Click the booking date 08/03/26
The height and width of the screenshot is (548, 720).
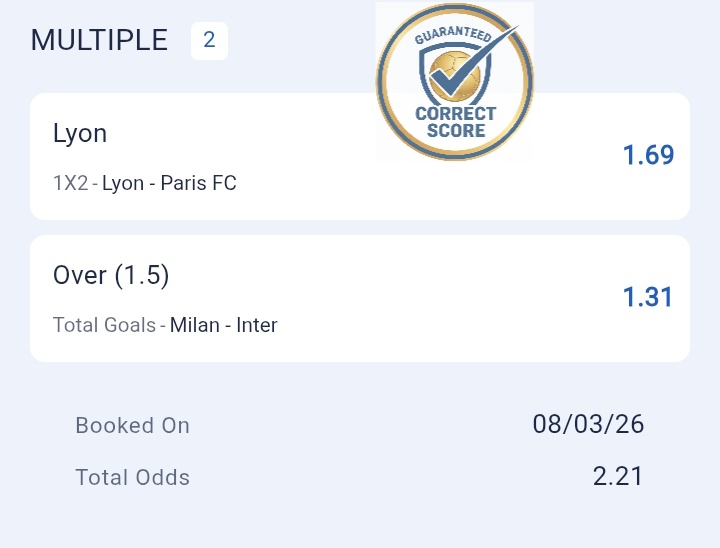pos(588,424)
